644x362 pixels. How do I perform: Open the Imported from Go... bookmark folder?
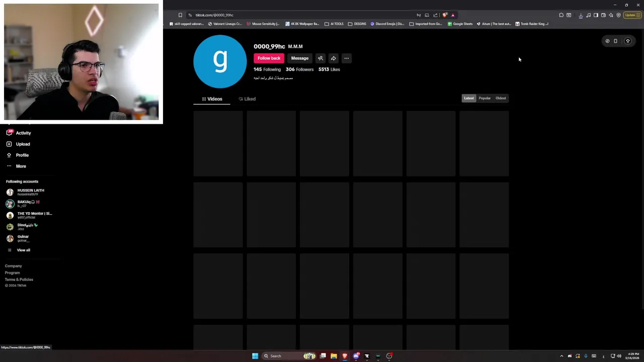pyautogui.click(x=426, y=24)
